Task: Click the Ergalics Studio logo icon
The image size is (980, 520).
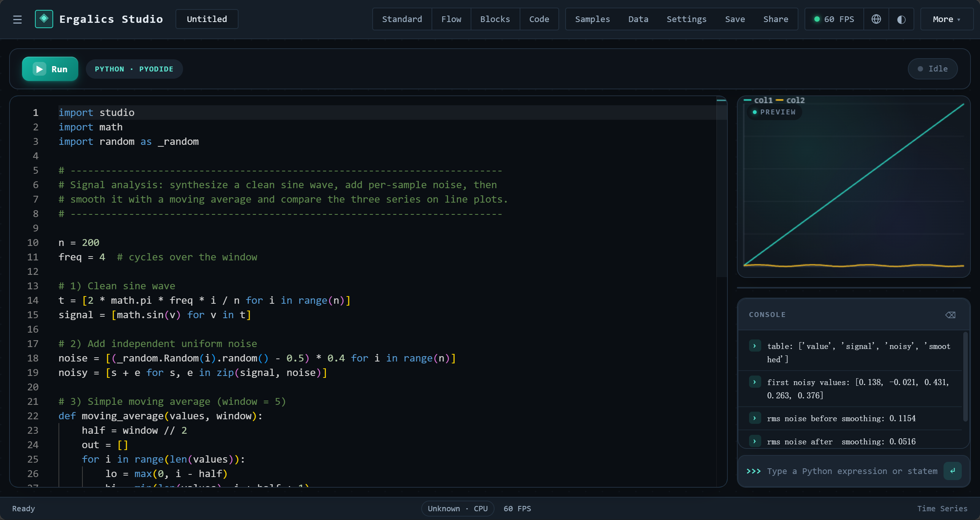Action: (x=44, y=19)
